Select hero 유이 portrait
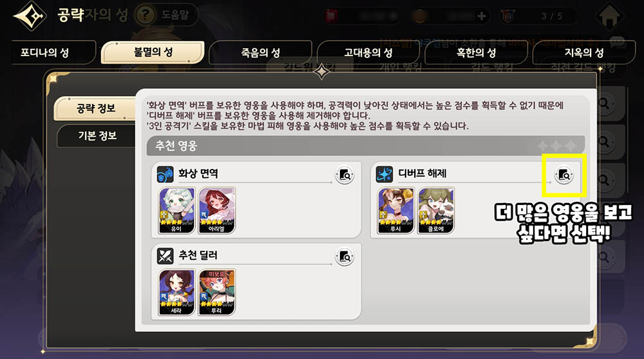644x359 pixels. [x=176, y=211]
